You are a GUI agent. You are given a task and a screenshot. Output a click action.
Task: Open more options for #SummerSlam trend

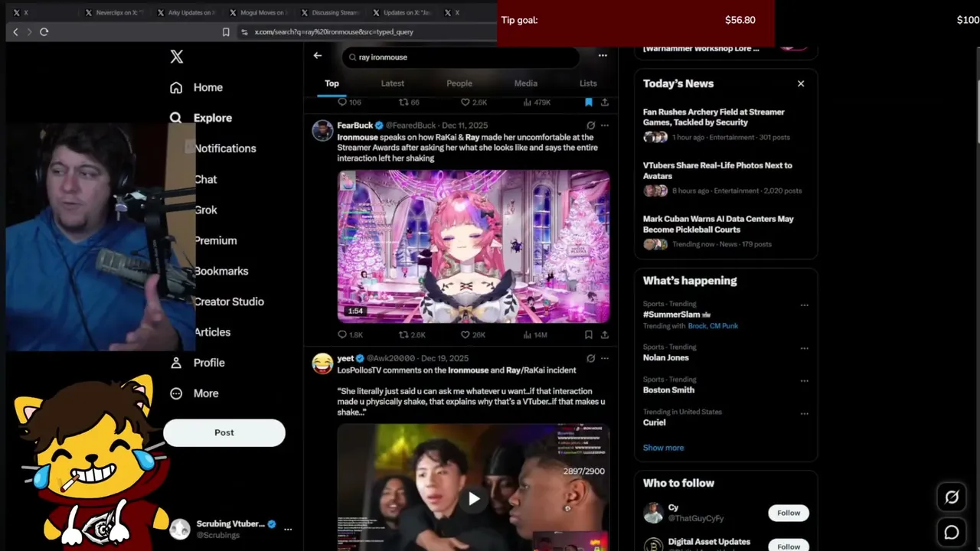tap(804, 305)
